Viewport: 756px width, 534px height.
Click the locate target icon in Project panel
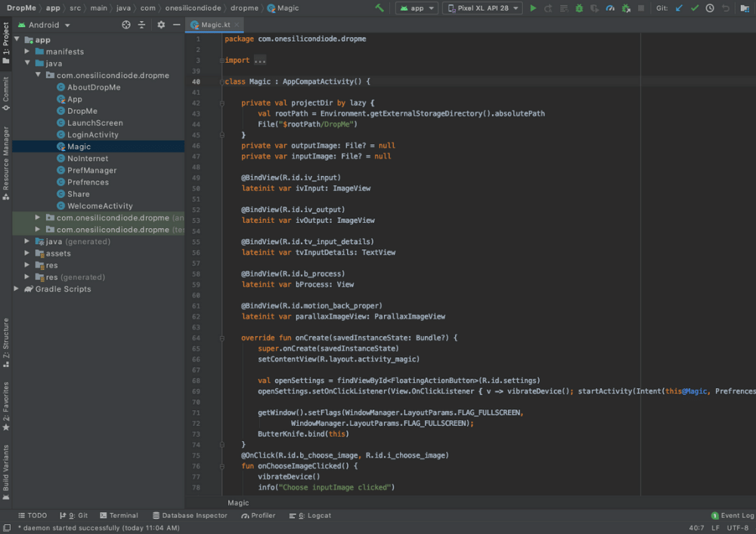(126, 25)
